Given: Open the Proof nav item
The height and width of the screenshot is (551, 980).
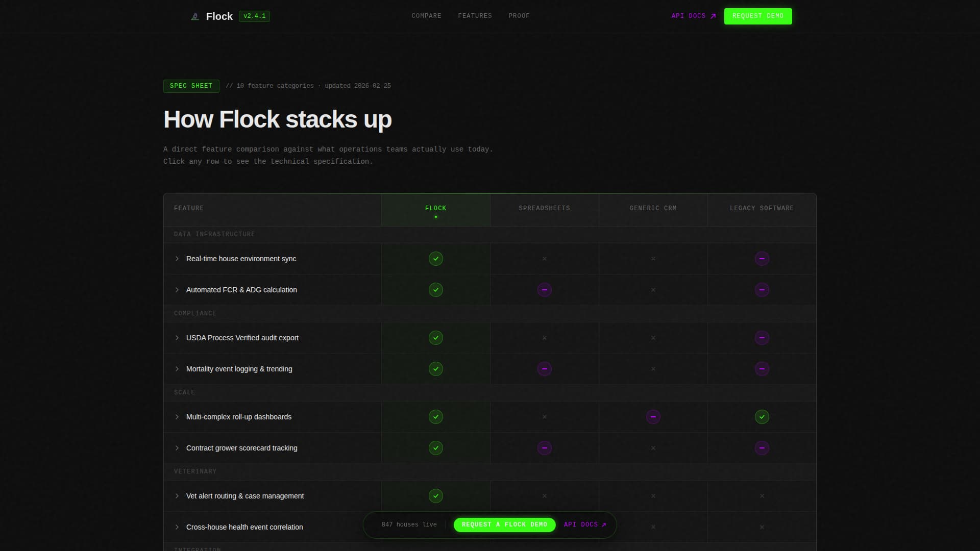Looking at the screenshot, I should point(519,16).
